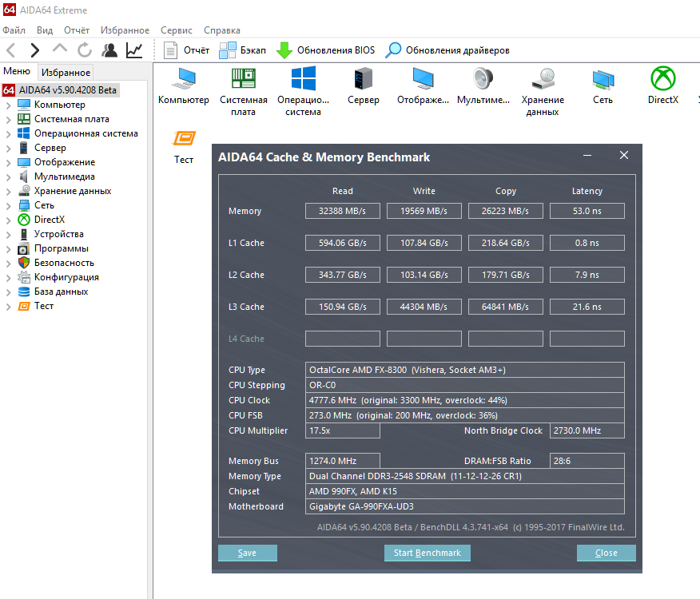Select Программы in the tree
Screen dimensions: 700x599
62,248
